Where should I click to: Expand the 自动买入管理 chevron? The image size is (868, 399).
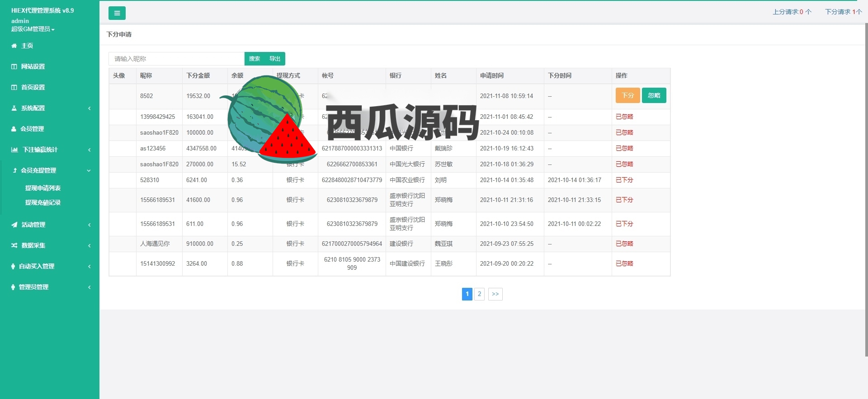[90, 266]
